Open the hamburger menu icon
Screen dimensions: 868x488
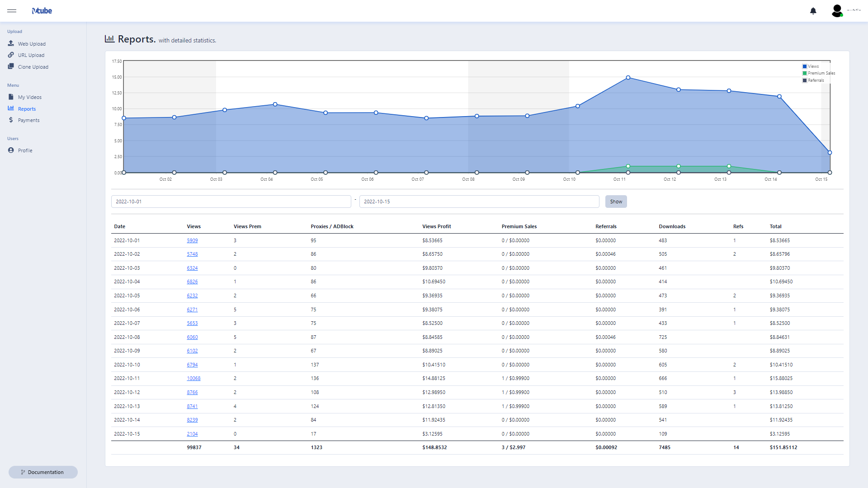[12, 11]
